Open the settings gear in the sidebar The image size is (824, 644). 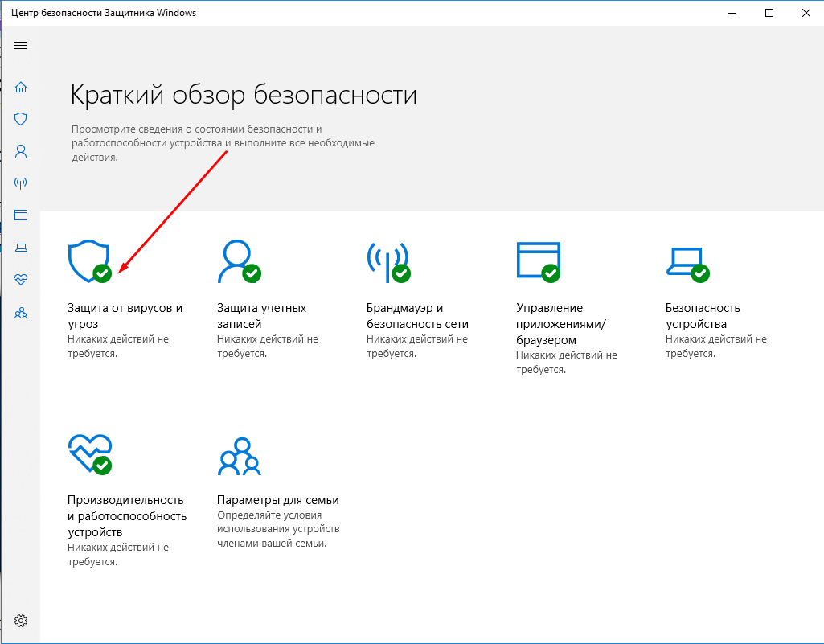point(20,621)
